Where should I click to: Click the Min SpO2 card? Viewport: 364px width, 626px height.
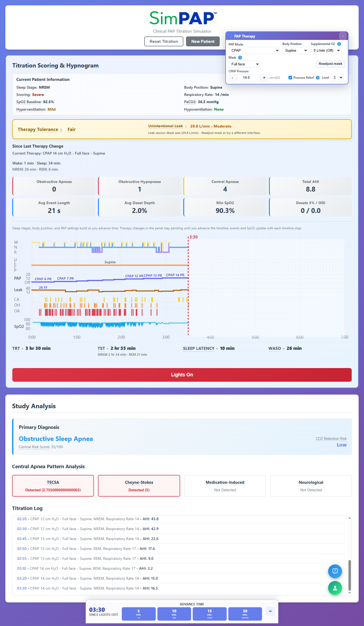[x=225, y=207]
